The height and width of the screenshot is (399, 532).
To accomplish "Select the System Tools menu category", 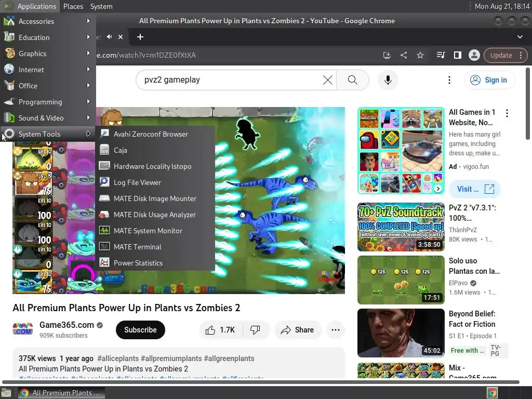I will (x=48, y=134).
